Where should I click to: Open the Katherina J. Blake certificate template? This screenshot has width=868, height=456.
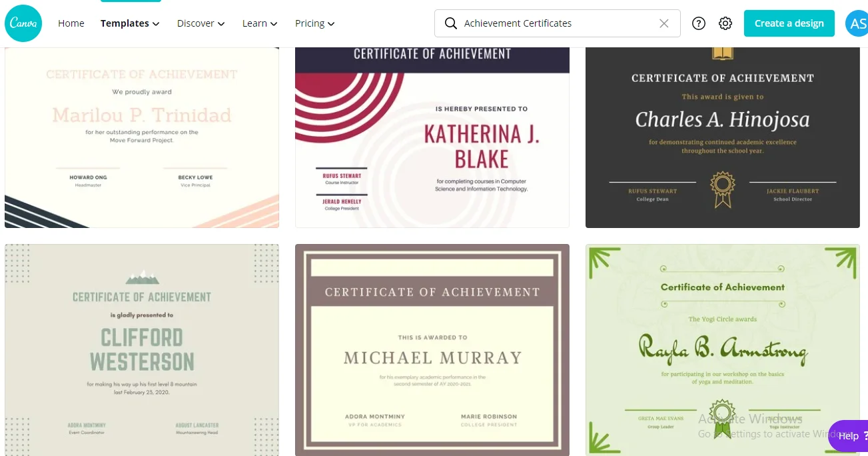click(432, 137)
